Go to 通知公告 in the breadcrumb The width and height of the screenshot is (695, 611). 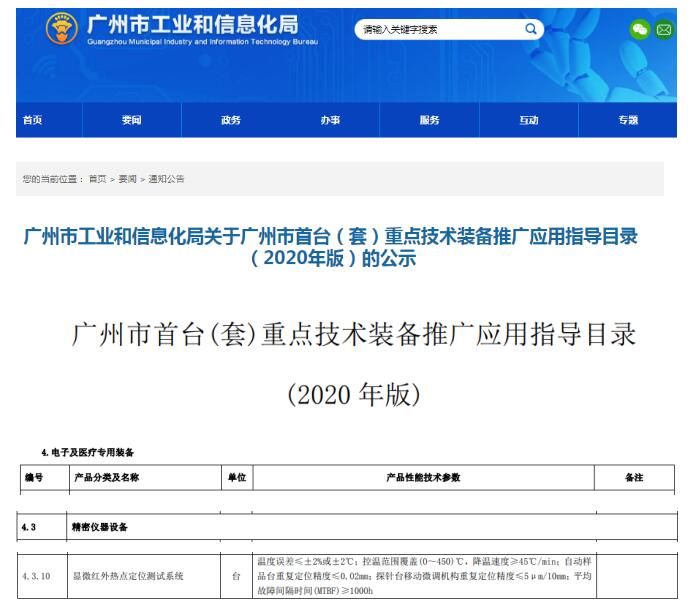[x=166, y=179]
